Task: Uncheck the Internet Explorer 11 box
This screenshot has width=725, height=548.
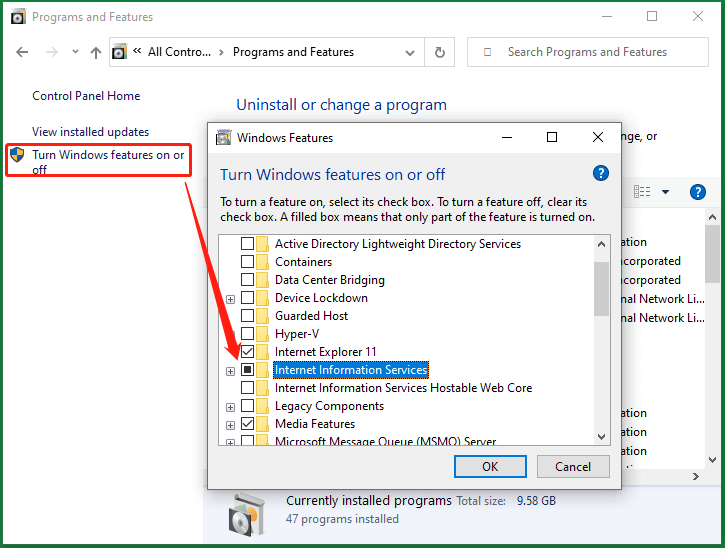Action: [247, 351]
